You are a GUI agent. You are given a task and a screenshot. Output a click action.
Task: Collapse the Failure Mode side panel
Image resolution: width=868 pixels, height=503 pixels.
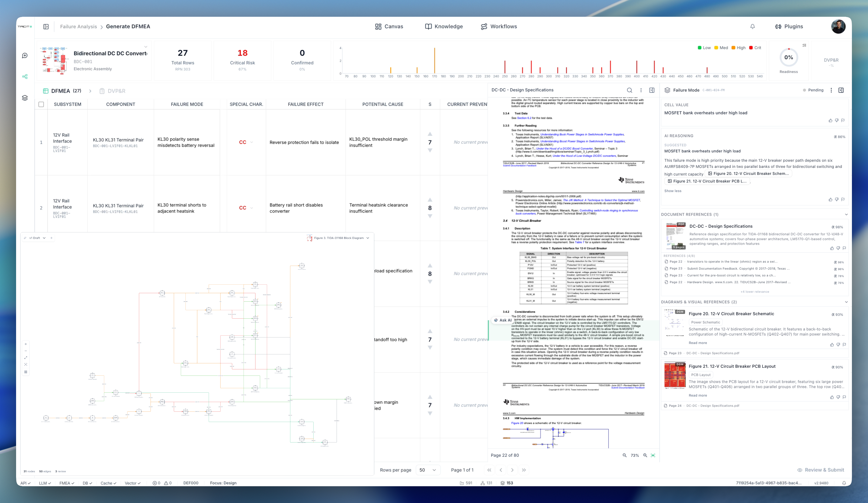click(x=841, y=90)
